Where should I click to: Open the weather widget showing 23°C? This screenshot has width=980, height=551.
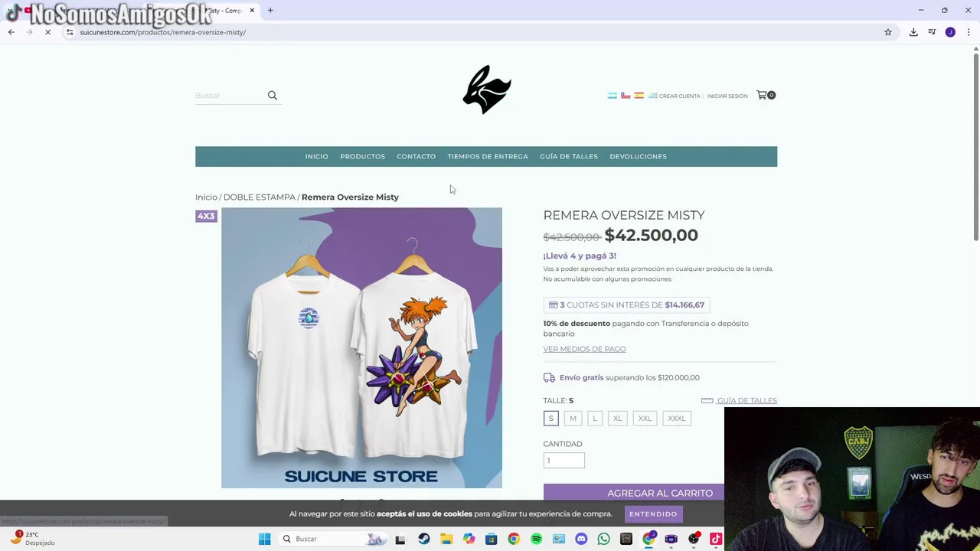tap(31, 539)
